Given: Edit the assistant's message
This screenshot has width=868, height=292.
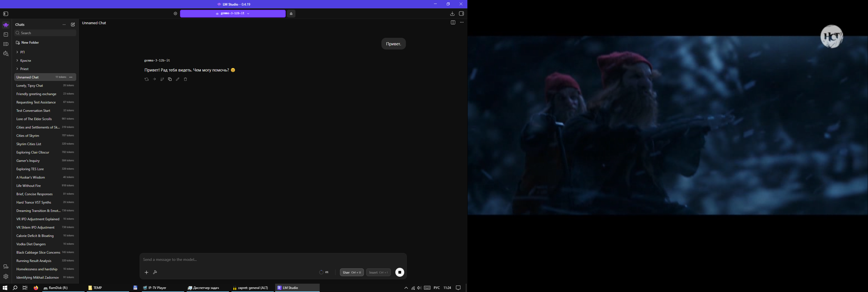Looking at the screenshot, I should point(177,80).
